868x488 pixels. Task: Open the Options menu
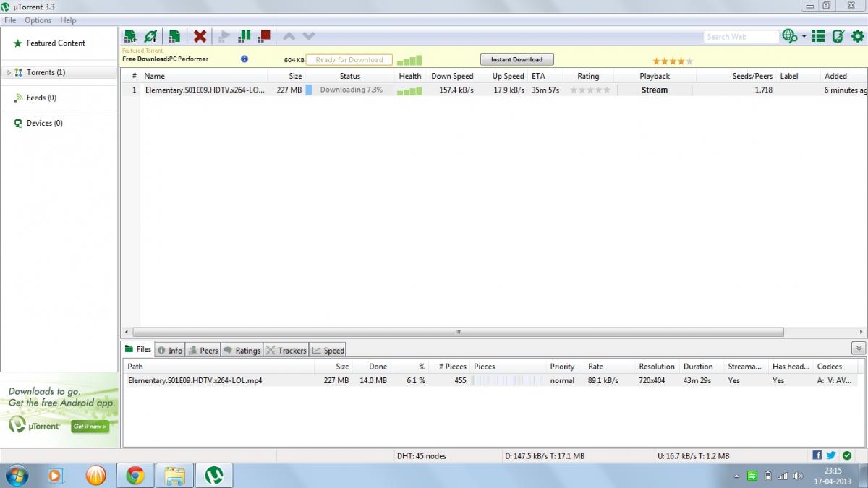(x=38, y=20)
